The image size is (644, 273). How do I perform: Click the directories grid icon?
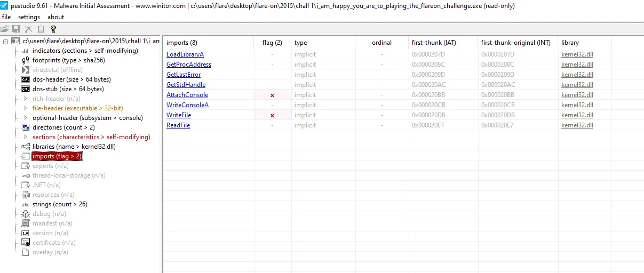(25, 127)
